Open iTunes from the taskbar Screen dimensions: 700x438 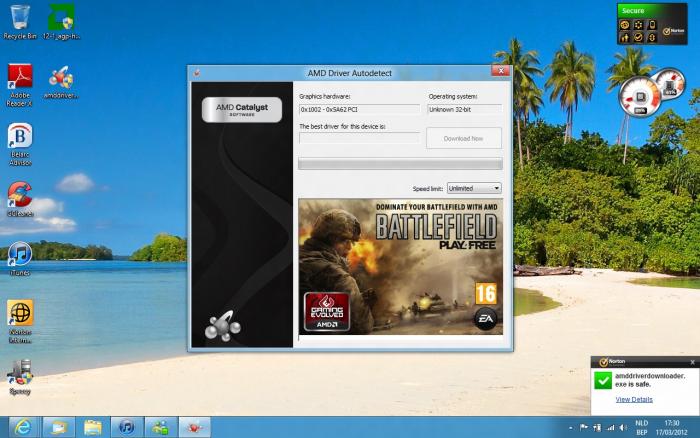(x=127, y=427)
